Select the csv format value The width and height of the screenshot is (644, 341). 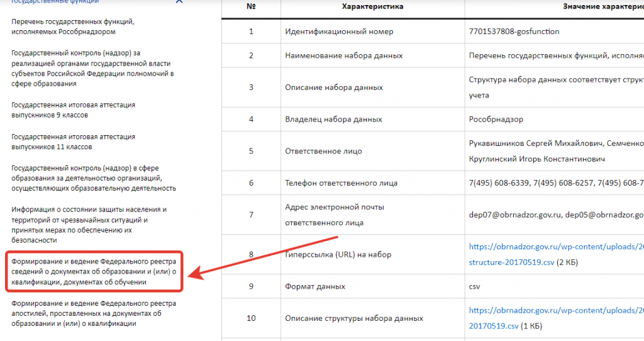[474, 287]
